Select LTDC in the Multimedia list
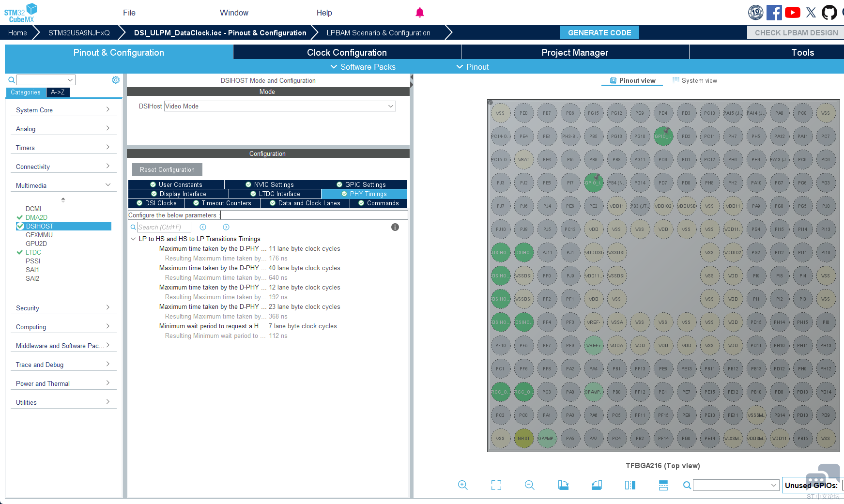The width and height of the screenshot is (844, 504). (33, 252)
